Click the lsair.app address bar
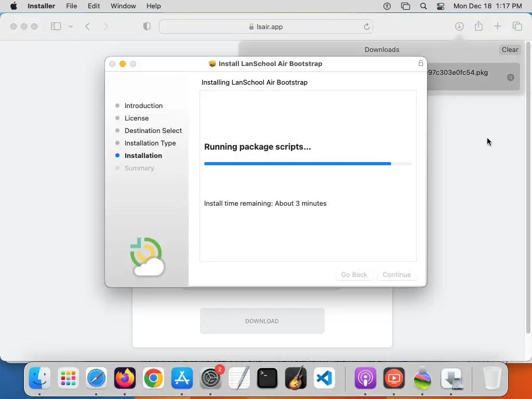 [x=266, y=26]
